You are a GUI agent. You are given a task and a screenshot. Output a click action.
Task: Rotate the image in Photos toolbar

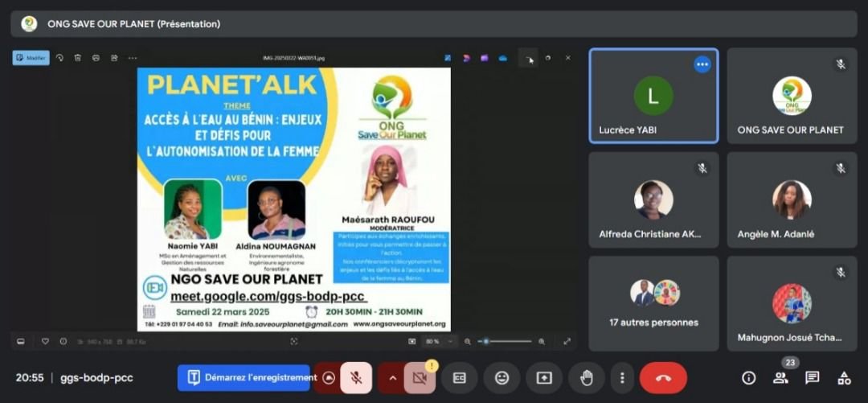point(59,58)
